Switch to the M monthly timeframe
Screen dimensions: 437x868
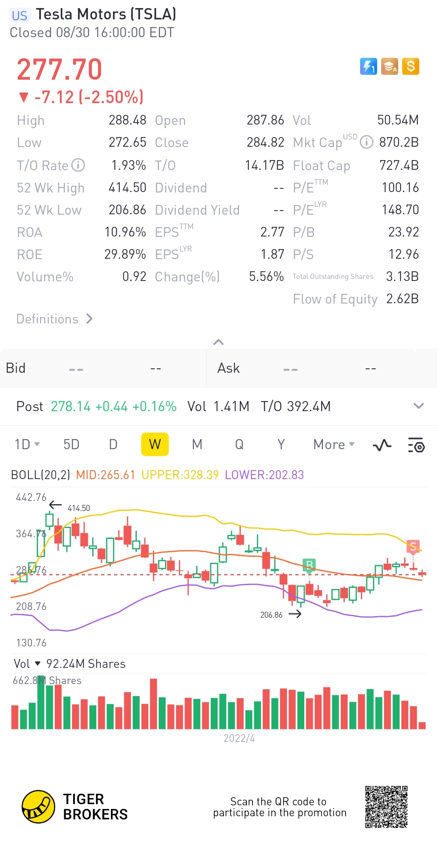click(197, 444)
